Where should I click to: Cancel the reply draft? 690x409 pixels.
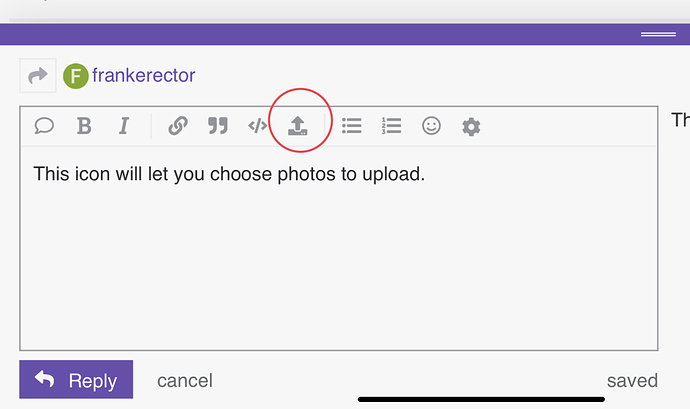(x=185, y=380)
